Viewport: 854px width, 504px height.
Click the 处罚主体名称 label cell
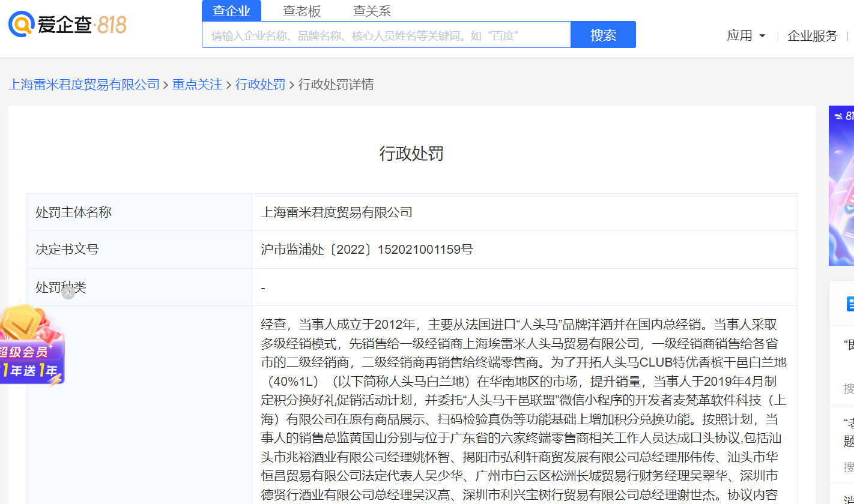pyautogui.click(x=139, y=212)
